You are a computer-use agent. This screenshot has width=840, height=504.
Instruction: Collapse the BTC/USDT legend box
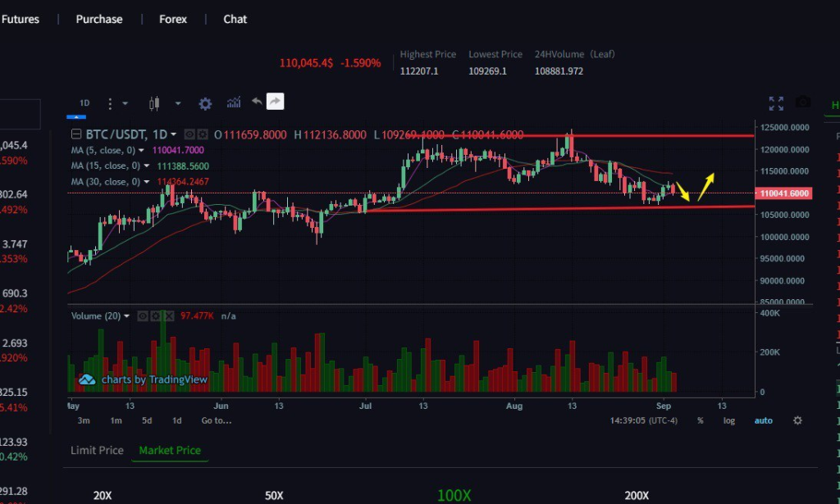[x=77, y=134]
